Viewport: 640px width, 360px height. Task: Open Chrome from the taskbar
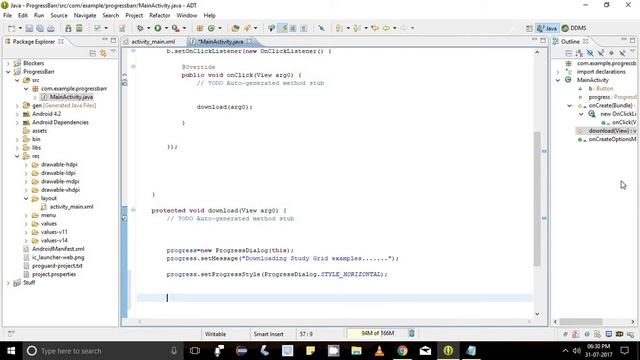(402, 351)
